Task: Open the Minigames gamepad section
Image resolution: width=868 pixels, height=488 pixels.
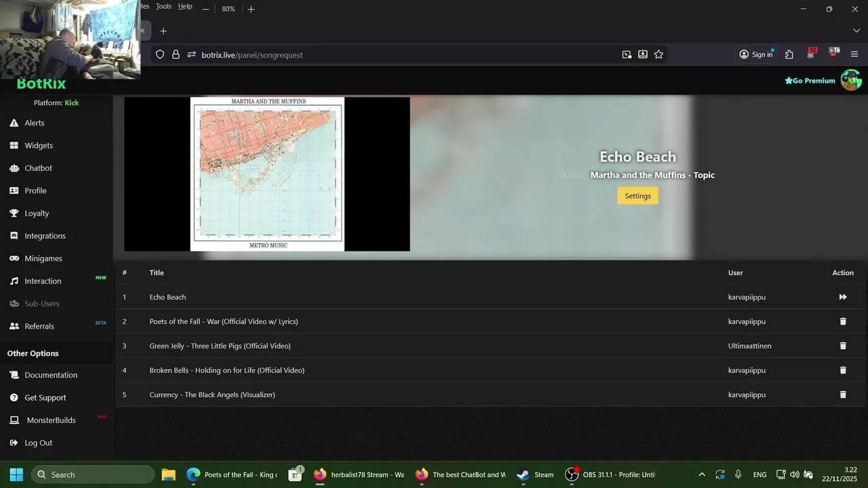Action: click(x=43, y=258)
